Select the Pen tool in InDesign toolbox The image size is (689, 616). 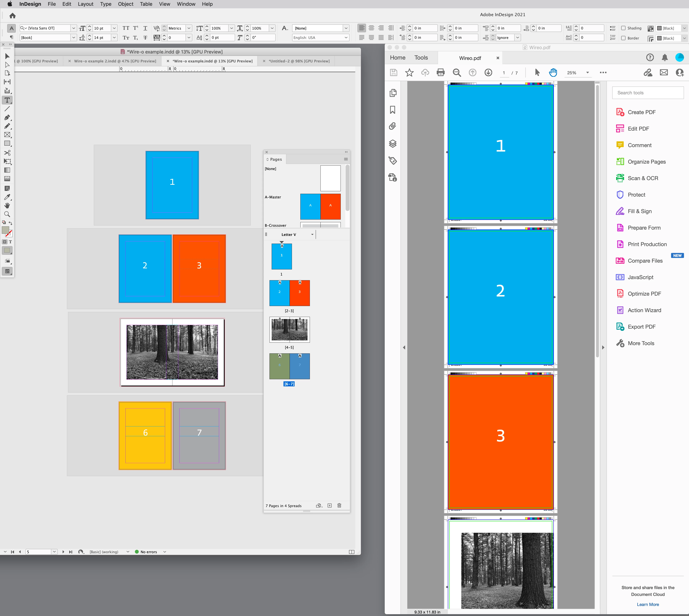point(7,117)
